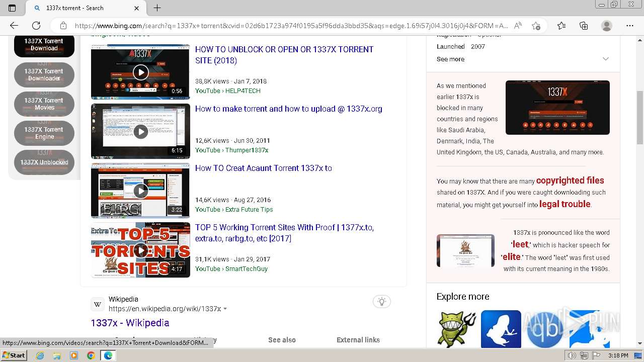
Task: Open volume control in system tray
Action: pos(572,355)
